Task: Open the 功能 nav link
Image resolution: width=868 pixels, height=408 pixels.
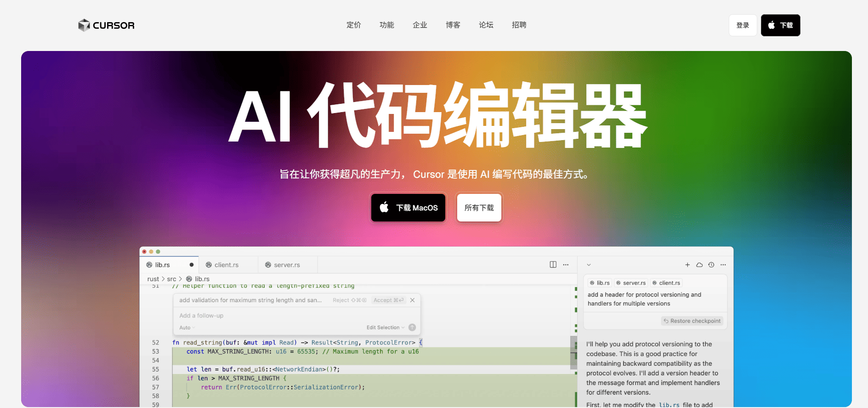Action: [386, 25]
